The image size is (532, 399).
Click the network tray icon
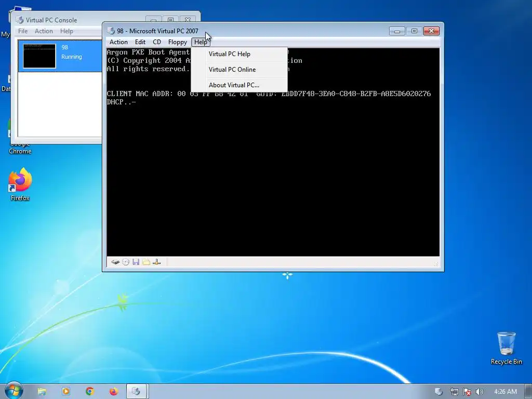pyautogui.click(x=454, y=392)
